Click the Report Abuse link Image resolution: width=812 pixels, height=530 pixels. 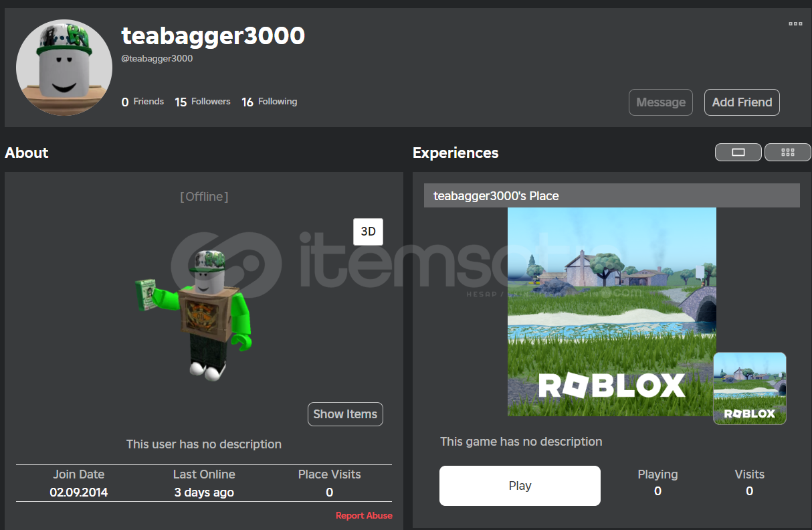364,515
